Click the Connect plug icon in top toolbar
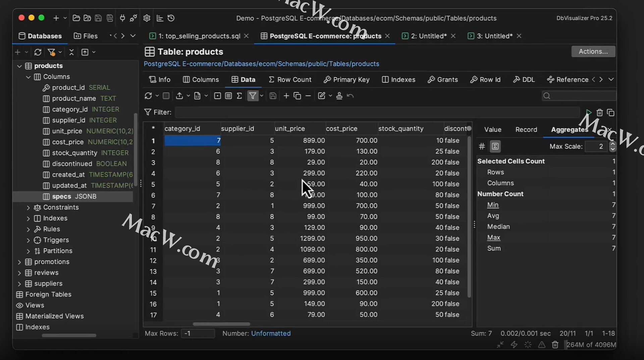The width and height of the screenshot is (644, 360). tap(122, 18)
